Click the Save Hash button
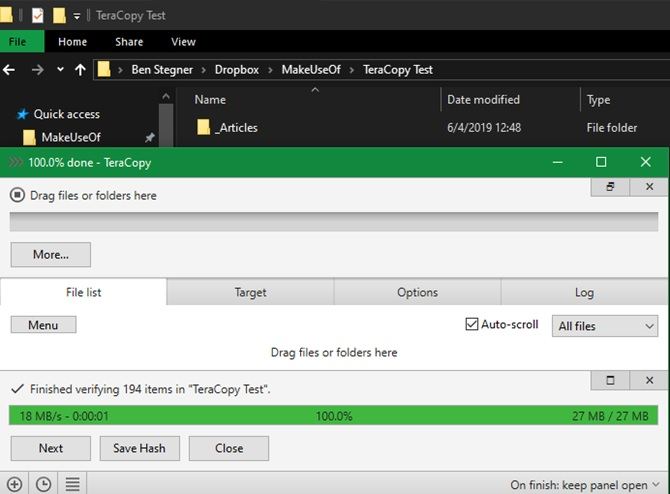This screenshot has width=670, height=494. click(139, 448)
